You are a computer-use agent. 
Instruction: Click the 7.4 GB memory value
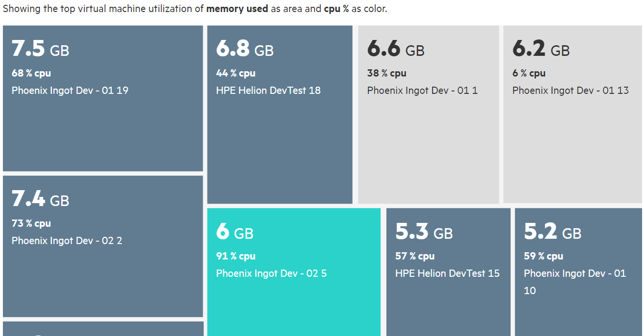[40, 199]
